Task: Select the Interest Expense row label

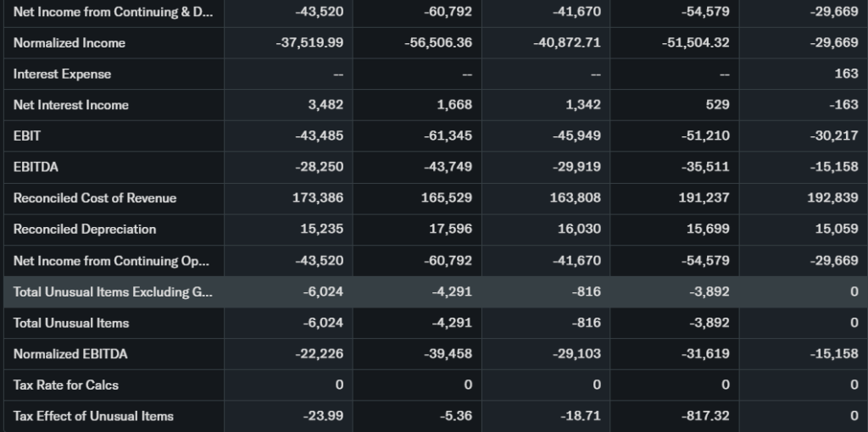Action: (62, 74)
